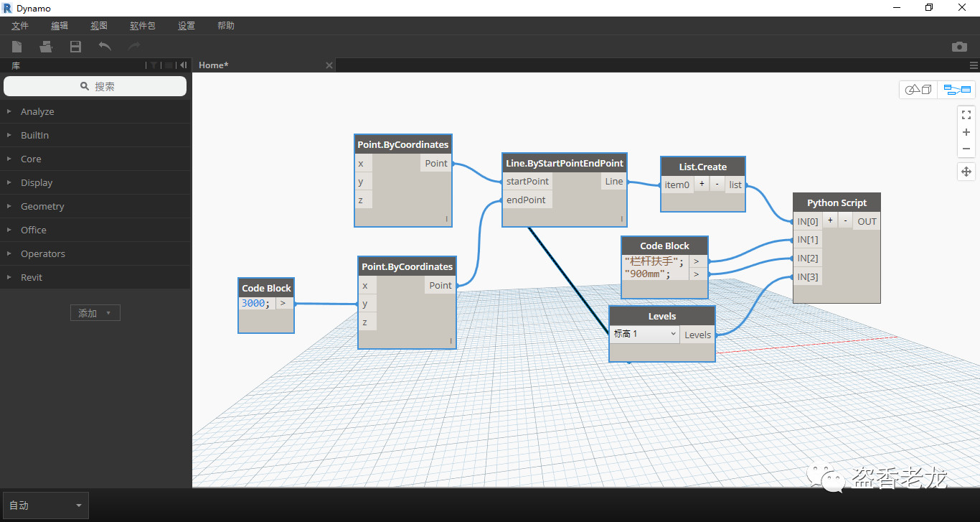The image size is (980, 522).
Task: Export workspace with the camera icon
Action: pyautogui.click(x=959, y=47)
